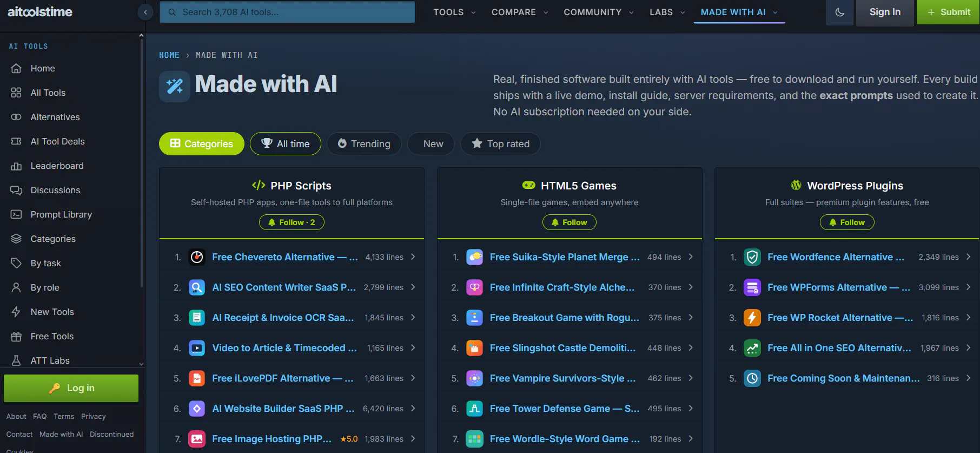The height and width of the screenshot is (453, 980).
Task: Click the Prompt Library terminal icon
Action: click(x=16, y=214)
